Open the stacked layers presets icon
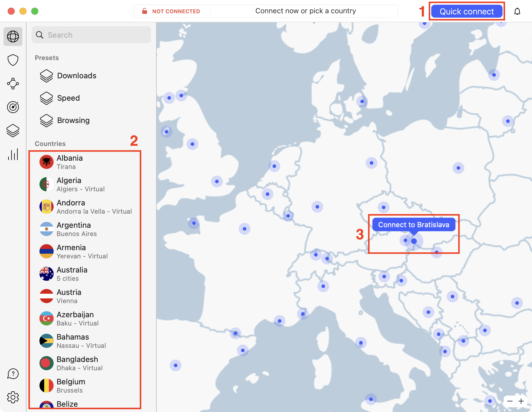532x412 pixels. pos(13,131)
